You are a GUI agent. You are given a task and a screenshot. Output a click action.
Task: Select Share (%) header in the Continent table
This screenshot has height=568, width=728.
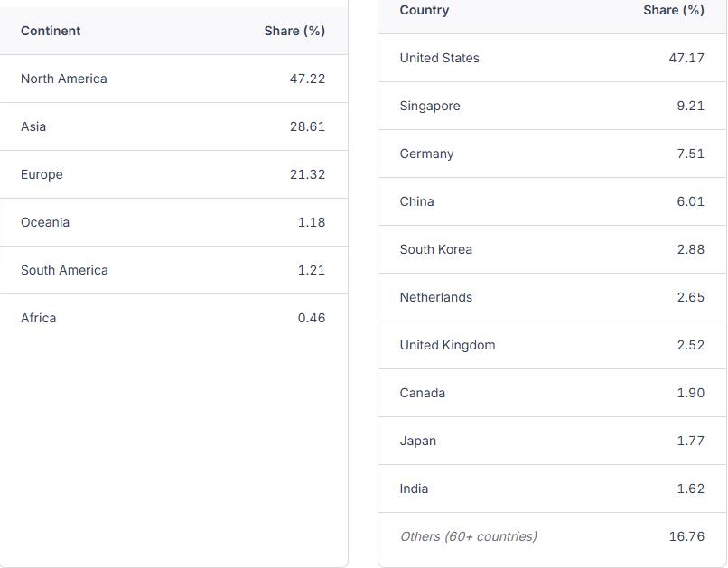pos(294,31)
